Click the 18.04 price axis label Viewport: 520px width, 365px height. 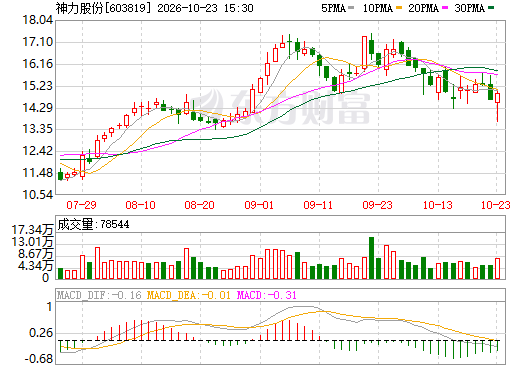tap(37, 20)
